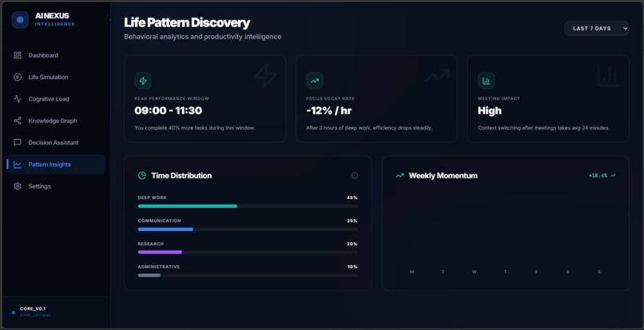Click lightning icon in Peak Performance card
The width and height of the screenshot is (644, 330).
click(x=143, y=81)
